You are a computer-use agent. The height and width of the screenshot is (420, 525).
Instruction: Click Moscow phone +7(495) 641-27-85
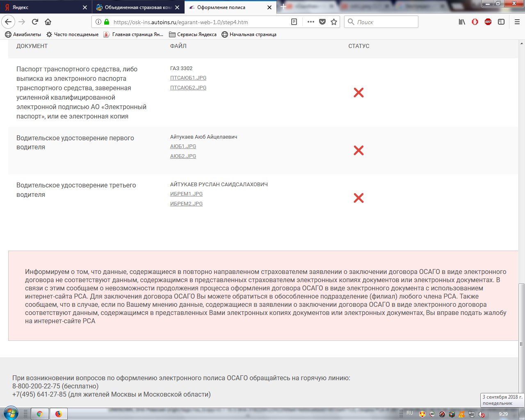[39, 395]
